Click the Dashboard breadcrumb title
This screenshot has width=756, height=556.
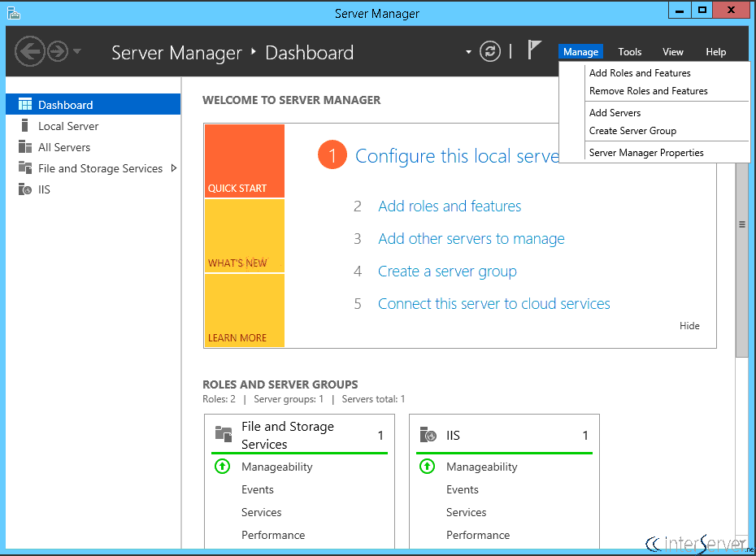[309, 53]
